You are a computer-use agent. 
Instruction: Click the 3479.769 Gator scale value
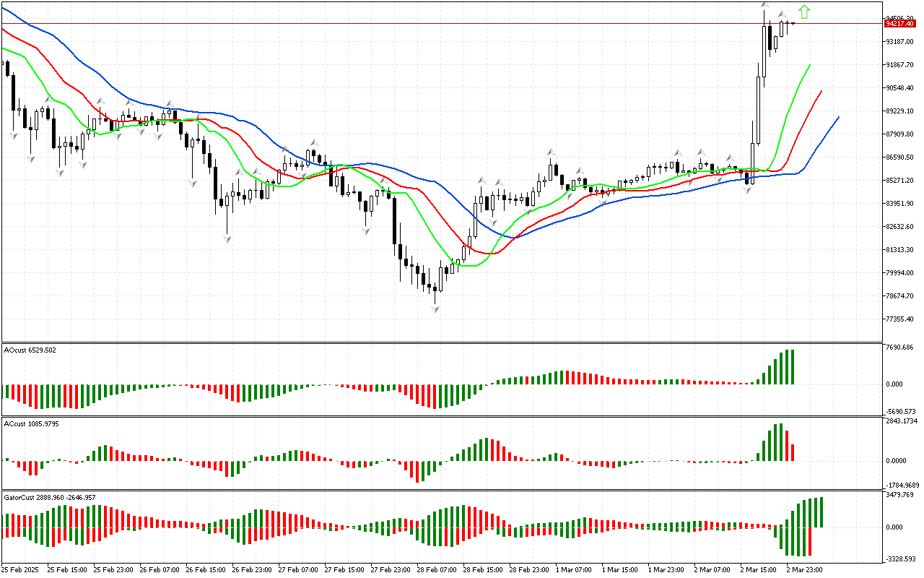(899, 495)
